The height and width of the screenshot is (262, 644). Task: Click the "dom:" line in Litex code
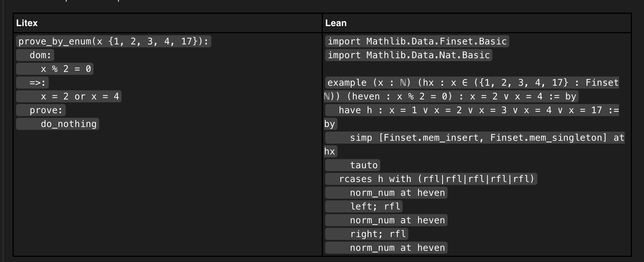(35, 55)
